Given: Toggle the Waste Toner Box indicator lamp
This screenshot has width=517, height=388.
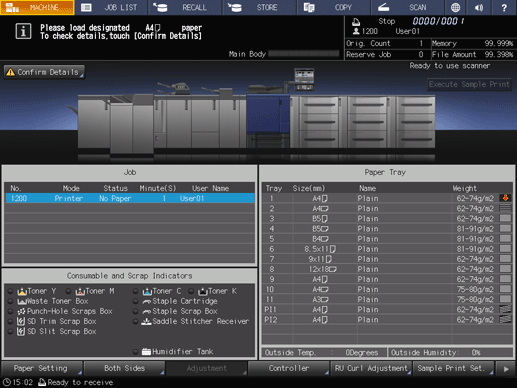Looking at the screenshot, I should coord(10,301).
